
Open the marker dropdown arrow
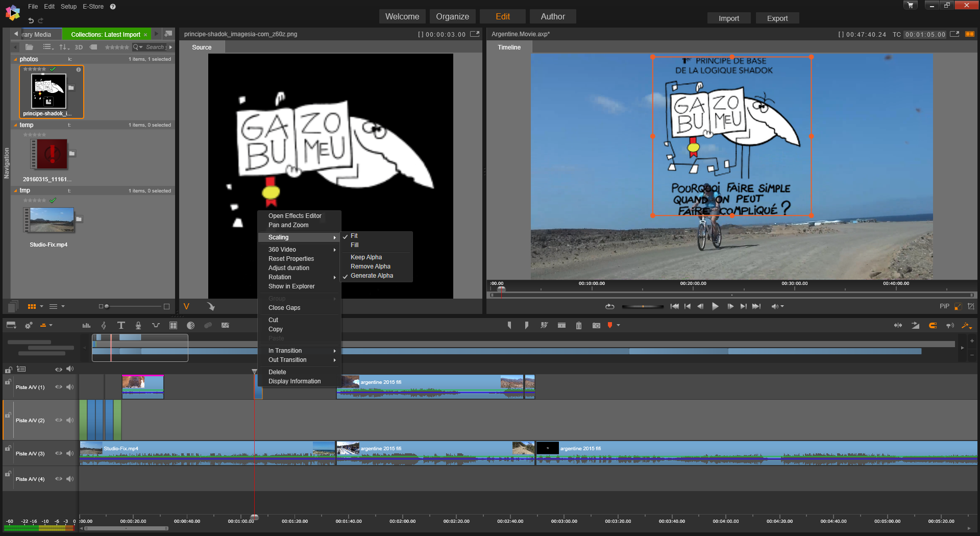point(619,325)
